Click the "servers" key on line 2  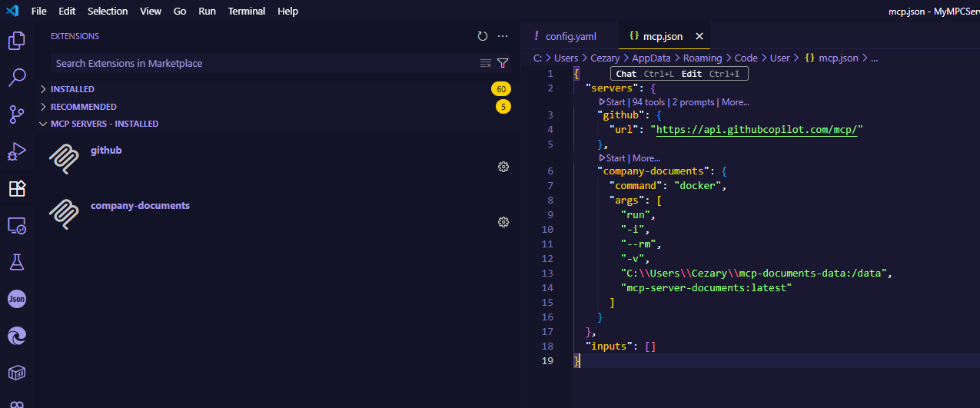coord(612,88)
